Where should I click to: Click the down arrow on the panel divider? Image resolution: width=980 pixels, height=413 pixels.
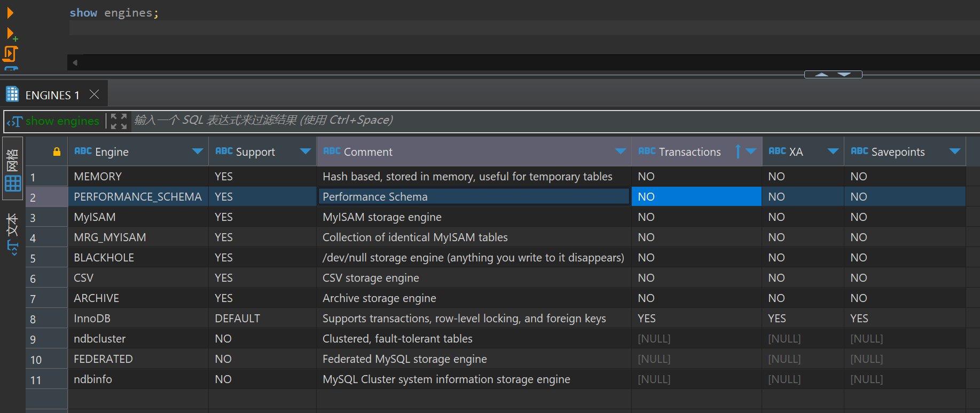(x=844, y=75)
